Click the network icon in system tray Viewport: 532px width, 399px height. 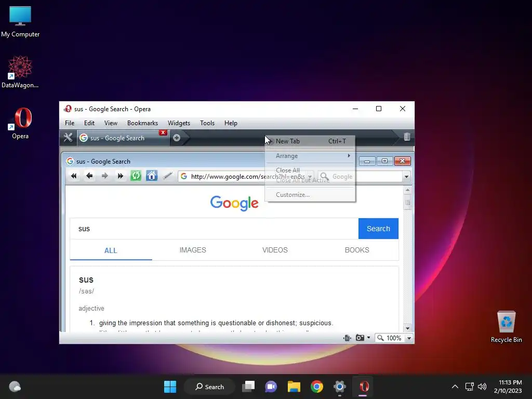click(x=470, y=387)
